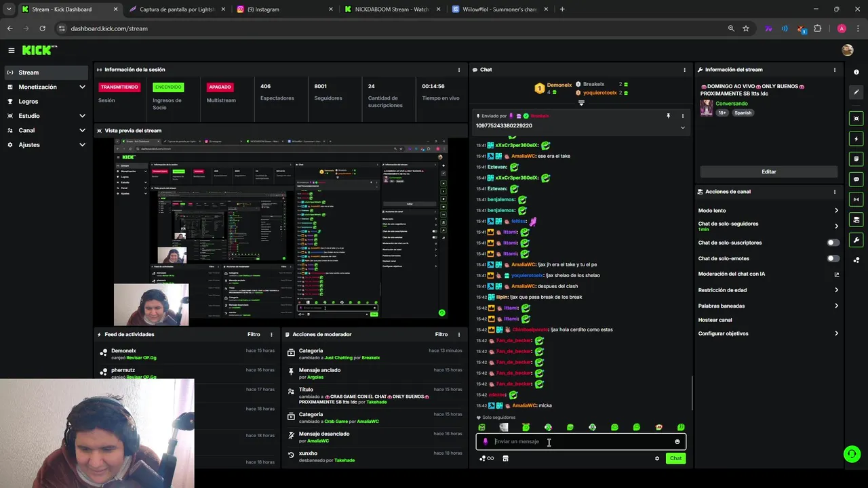This screenshot has width=868, height=488.
Task: Open Configurar objetivos settings arrow
Action: point(836,333)
